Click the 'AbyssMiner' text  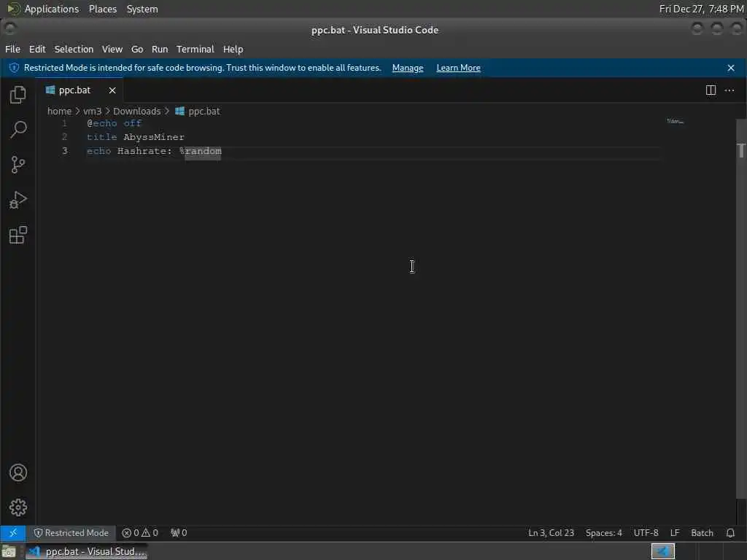154,137
